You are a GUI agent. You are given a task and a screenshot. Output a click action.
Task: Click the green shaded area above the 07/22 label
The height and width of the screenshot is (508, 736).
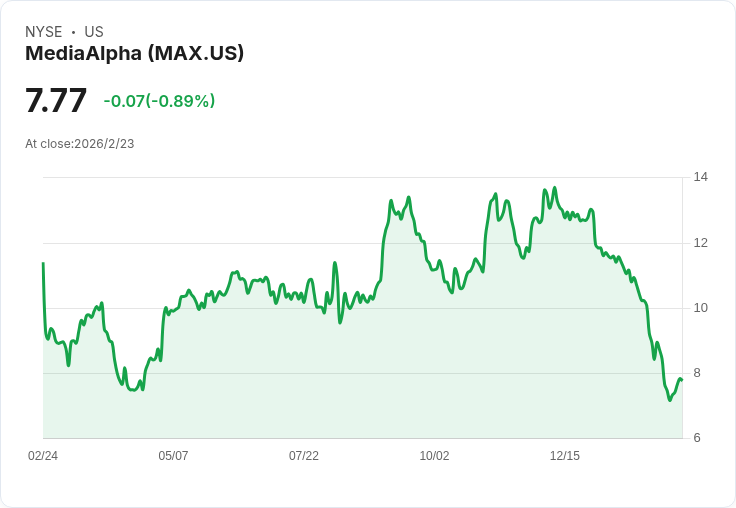point(304,370)
